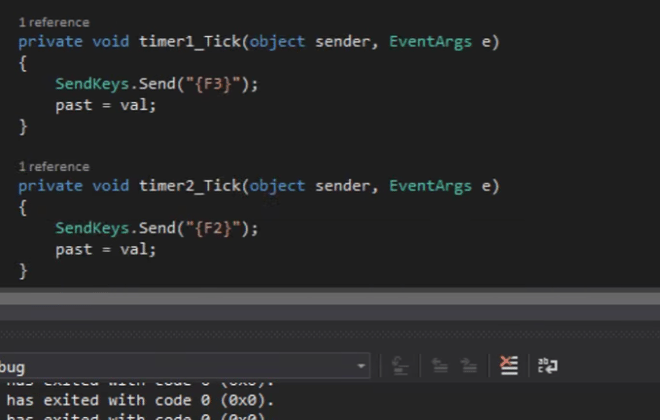The height and width of the screenshot is (420, 660).
Task: Click 'past = val;' line inside timer1_Tick
Action: (x=105, y=105)
